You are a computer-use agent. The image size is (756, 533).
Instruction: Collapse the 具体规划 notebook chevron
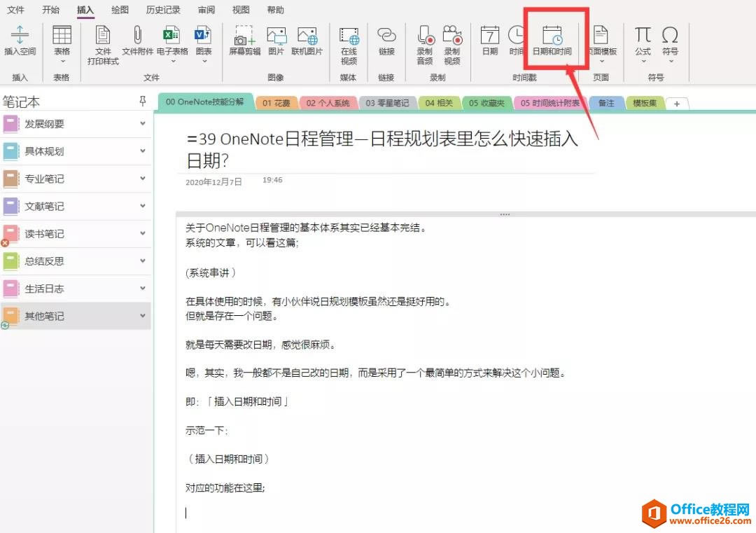tap(143, 151)
